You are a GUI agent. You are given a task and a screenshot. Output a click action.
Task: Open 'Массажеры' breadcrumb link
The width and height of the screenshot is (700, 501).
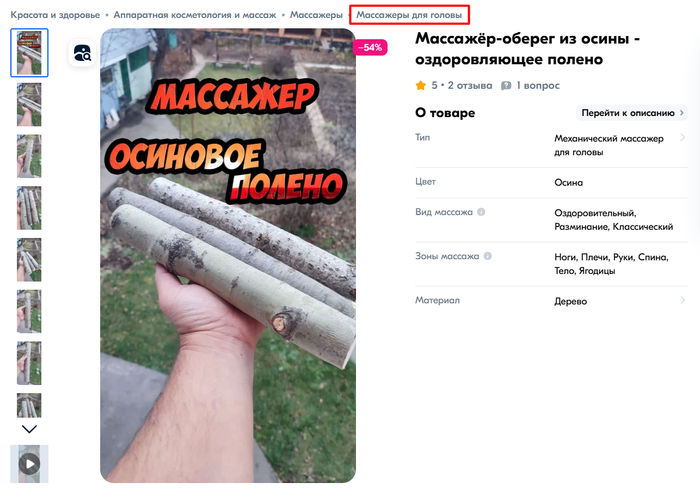pyautogui.click(x=316, y=15)
